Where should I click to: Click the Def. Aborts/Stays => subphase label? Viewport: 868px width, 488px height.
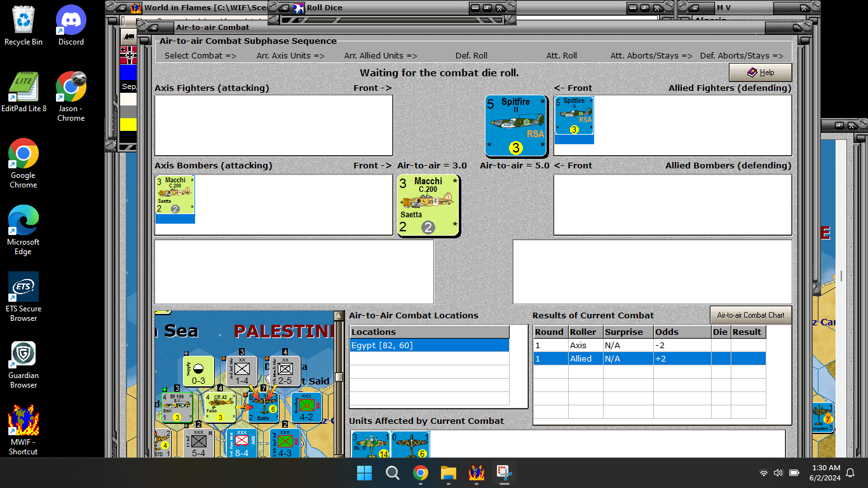click(x=742, y=56)
